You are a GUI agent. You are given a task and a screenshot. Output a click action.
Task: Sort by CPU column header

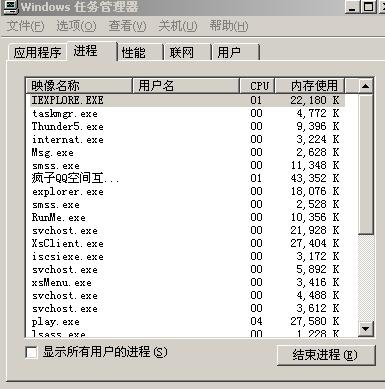(258, 86)
